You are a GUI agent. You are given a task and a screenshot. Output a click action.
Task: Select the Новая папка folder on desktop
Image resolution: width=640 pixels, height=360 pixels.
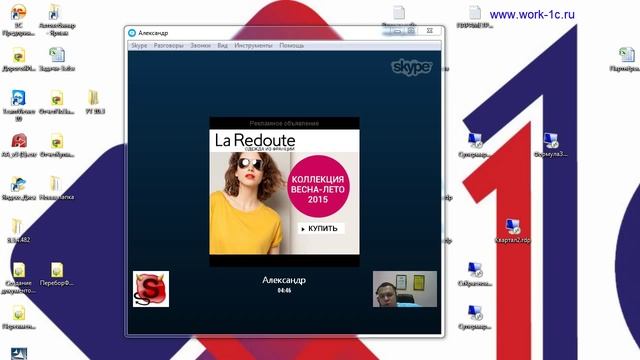[x=57, y=189]
